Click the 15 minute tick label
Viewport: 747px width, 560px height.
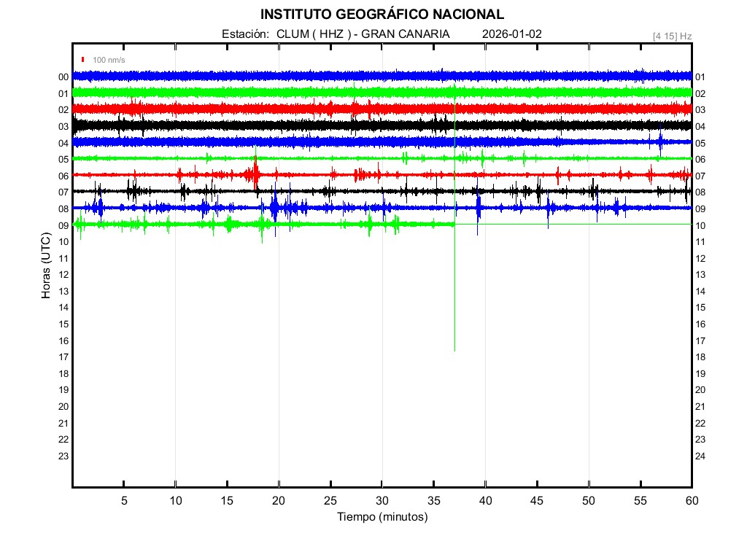coord(227,501)
